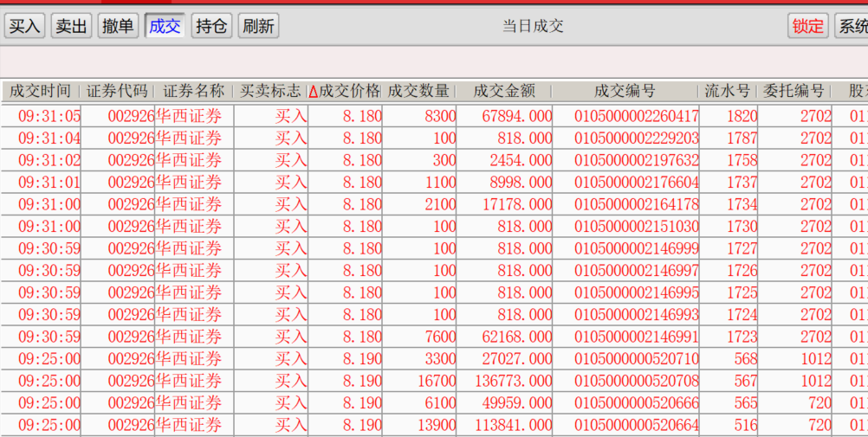Click the 委托编号 column header
This screenshot has height=437, width=868.
pos(794,91)
